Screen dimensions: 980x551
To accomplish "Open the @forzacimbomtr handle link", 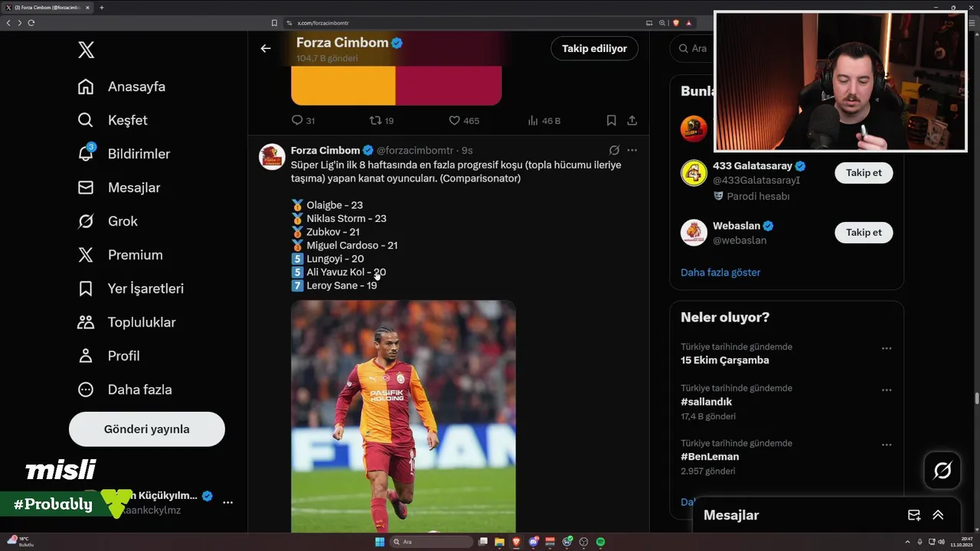I will tap(414, 151).
